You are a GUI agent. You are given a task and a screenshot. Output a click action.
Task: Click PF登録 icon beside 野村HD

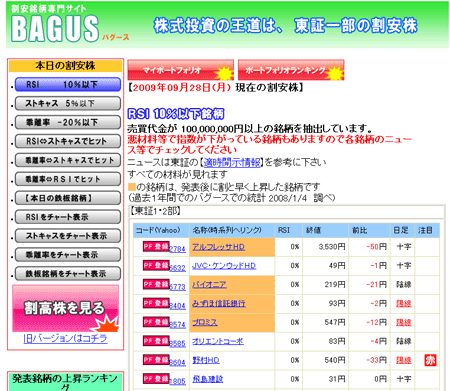tap(156, 360)
